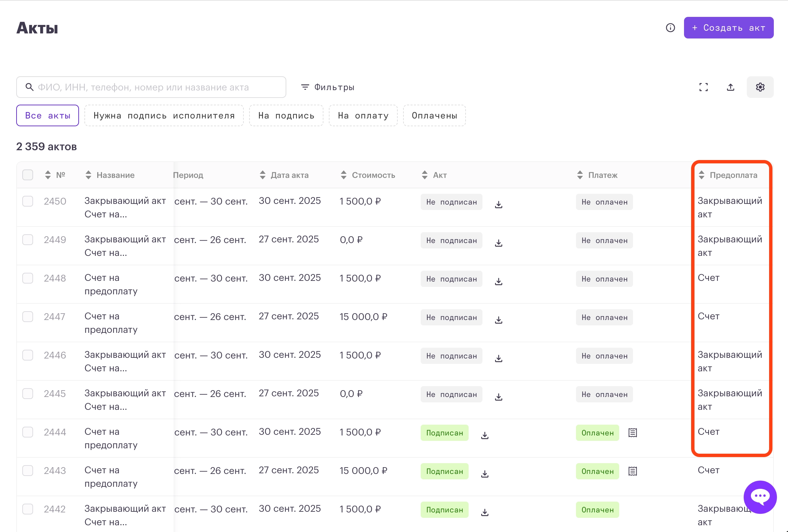The width and height of the screenshot is (788, 532).
Task: Select the Все акты tab
Action: point(48,116)
